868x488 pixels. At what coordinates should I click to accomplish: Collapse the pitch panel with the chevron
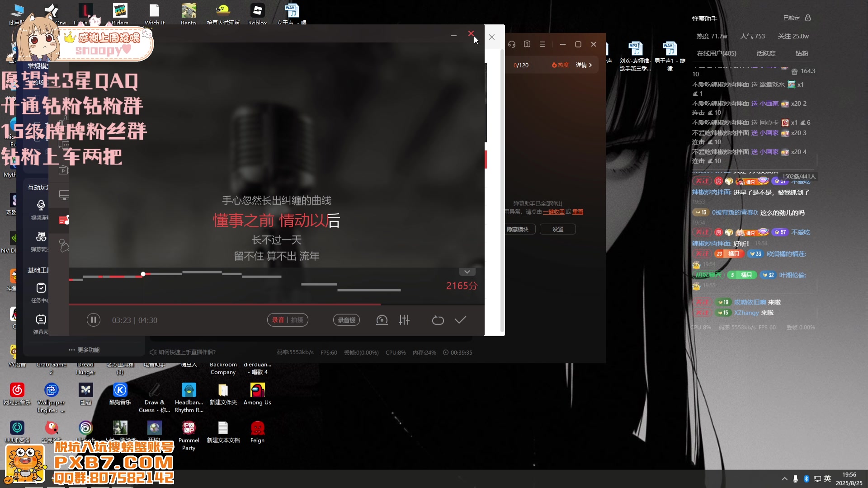[x=467, y=272]
